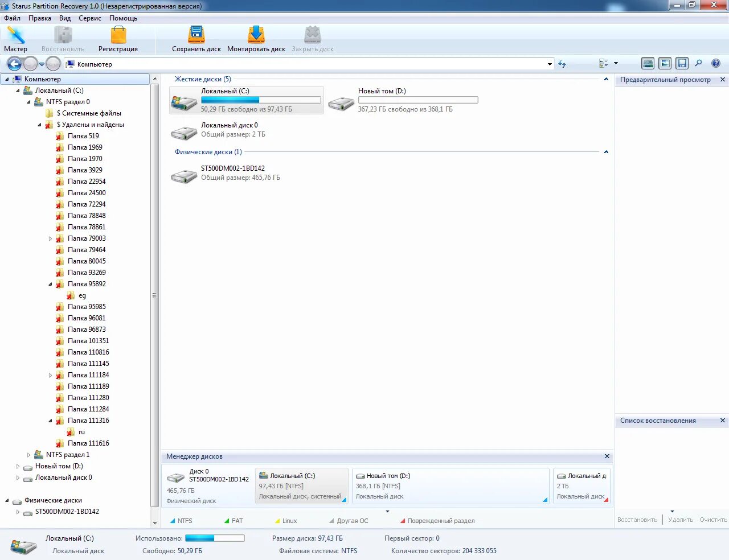Open the view mode options icon
This screenshot has height=560, width=729.
[604, 64]
